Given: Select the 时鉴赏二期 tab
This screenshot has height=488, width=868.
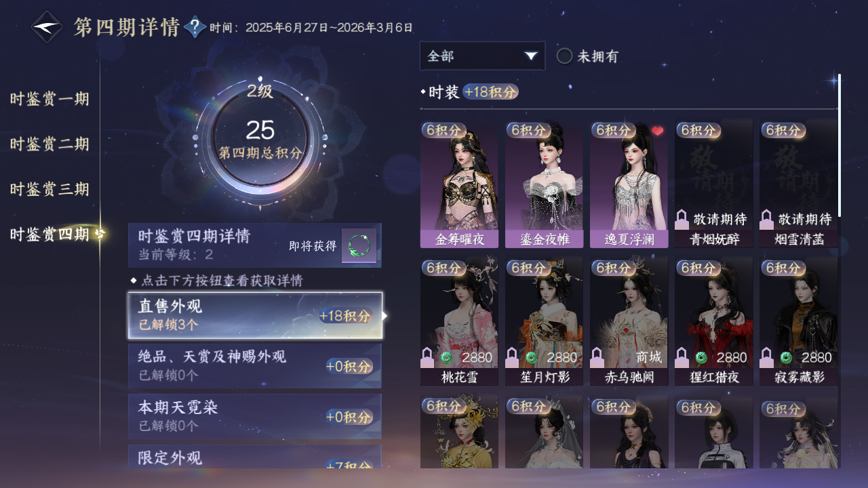Looking at the screenshot, I should click(50, 144).
